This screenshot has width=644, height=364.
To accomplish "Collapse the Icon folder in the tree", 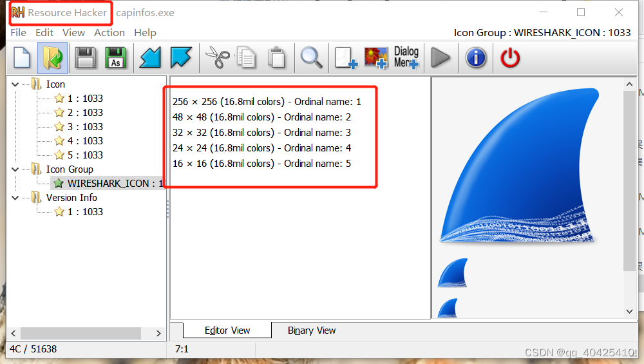I will [x=15, y=84].
